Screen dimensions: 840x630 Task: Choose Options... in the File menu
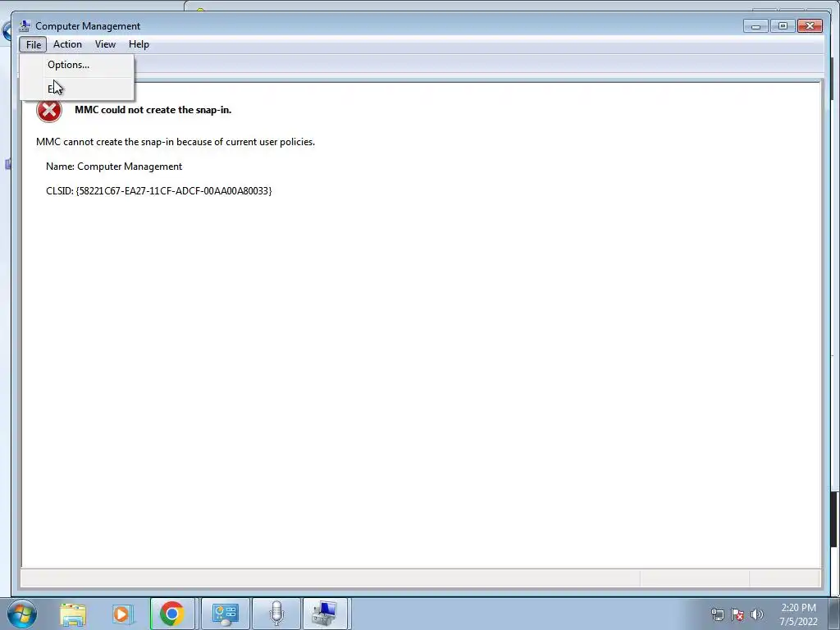tap(77, 65)
